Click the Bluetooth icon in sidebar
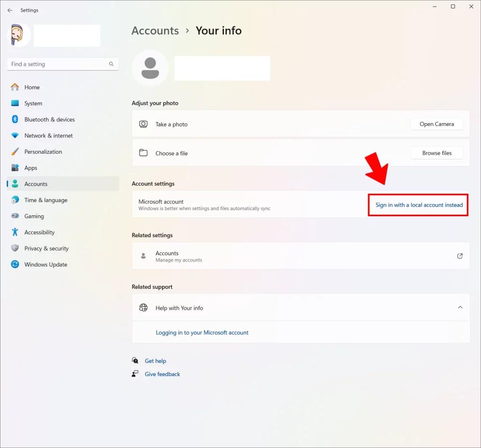Screen dimensions: 481x448 [15, 119]
